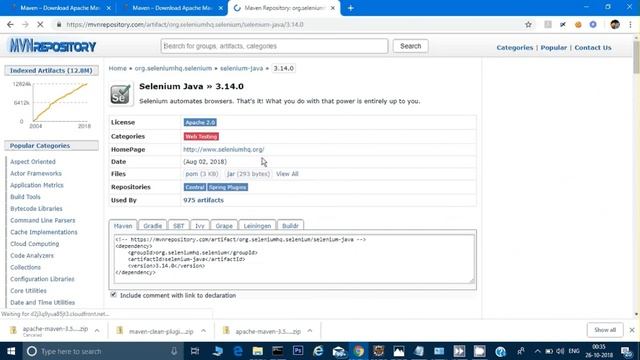Click View All files link

click(287, 174)
